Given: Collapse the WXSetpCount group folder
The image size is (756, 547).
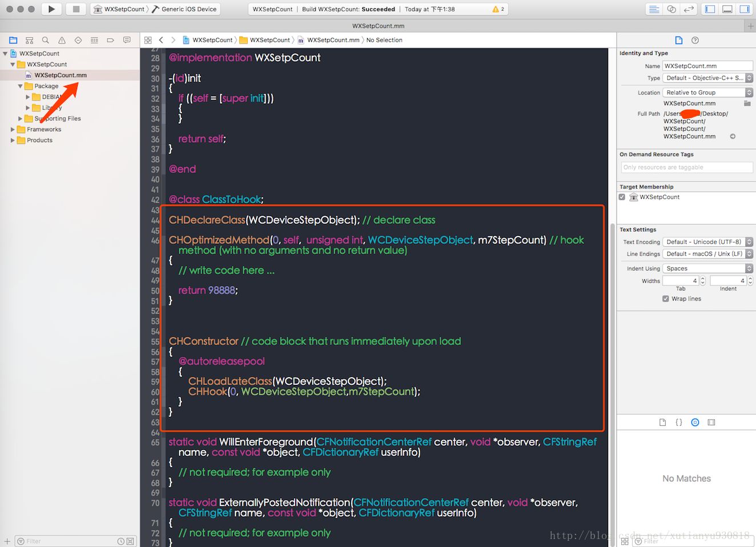Looking at the screenshot, I should point(13,65).
